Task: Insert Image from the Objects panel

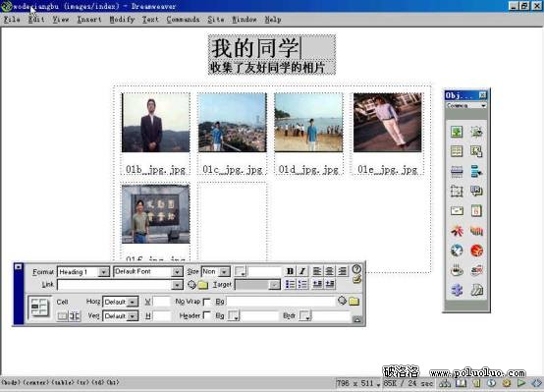Action: [457, 132]
